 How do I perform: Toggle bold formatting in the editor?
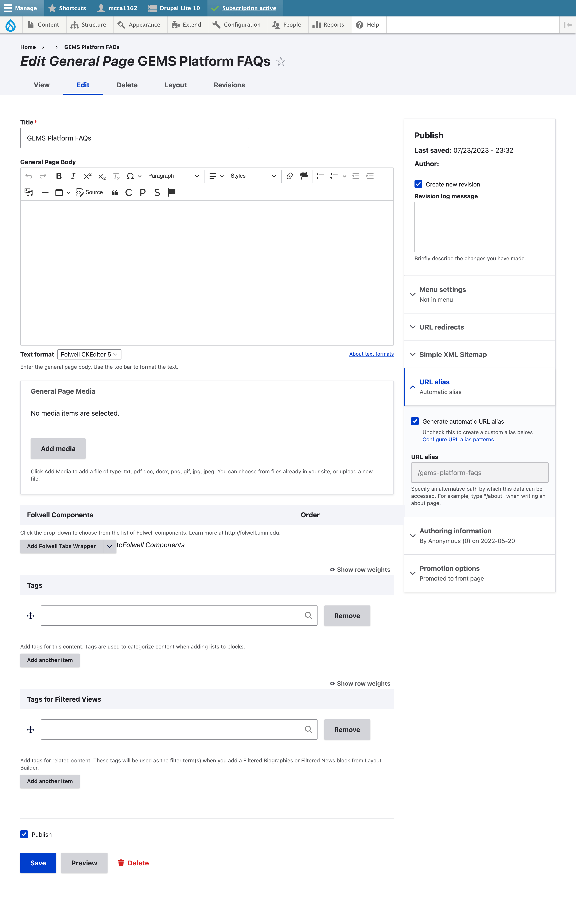click(x=59, y=176)
